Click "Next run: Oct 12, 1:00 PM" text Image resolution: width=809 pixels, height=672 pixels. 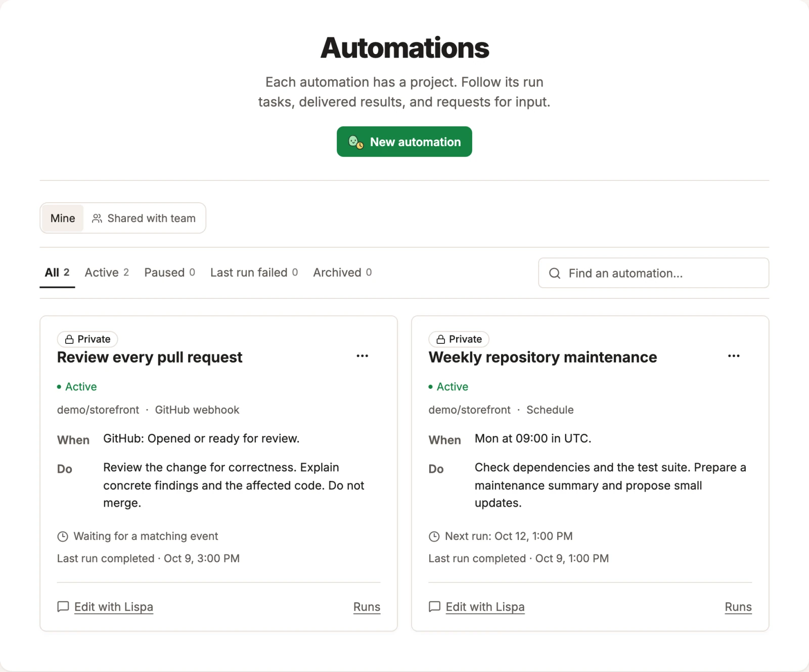[509, 536]
